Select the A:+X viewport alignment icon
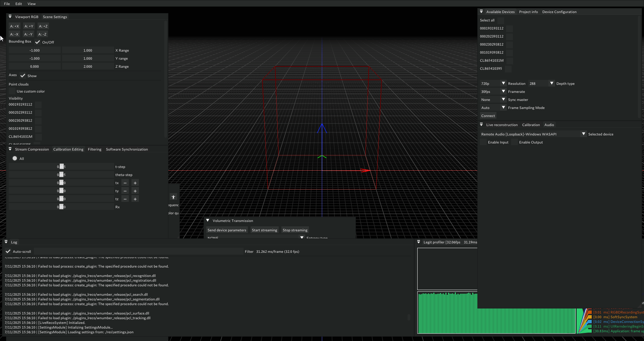Screen dimensions: 644x341 14,26
